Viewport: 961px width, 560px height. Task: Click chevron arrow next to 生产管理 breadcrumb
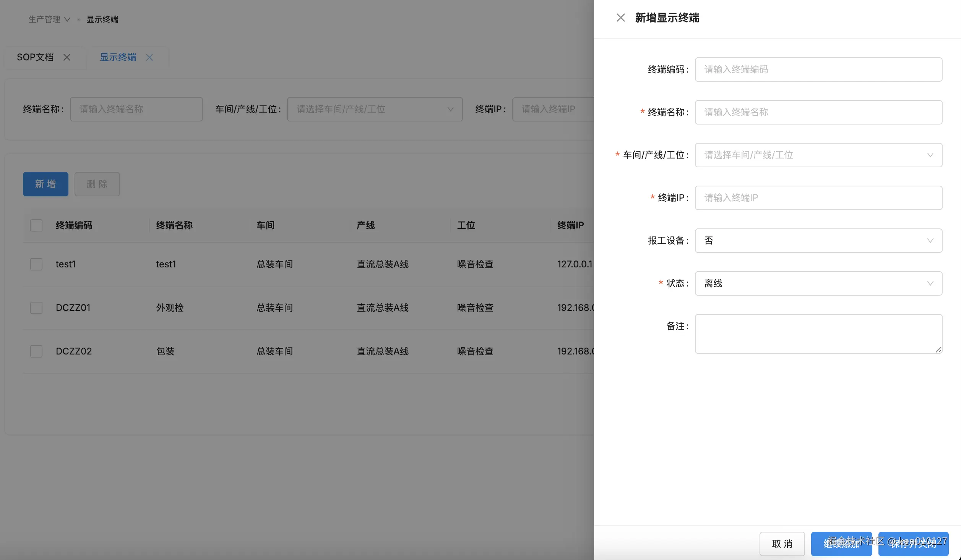click(x=67, y=19)
